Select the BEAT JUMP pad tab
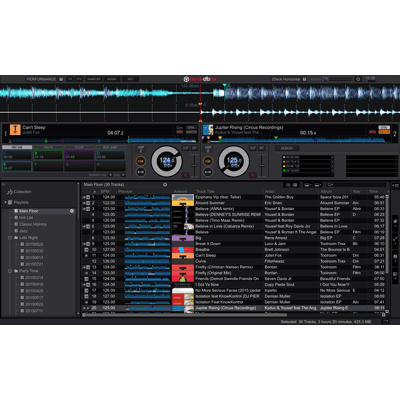 [x=110, y=147]
